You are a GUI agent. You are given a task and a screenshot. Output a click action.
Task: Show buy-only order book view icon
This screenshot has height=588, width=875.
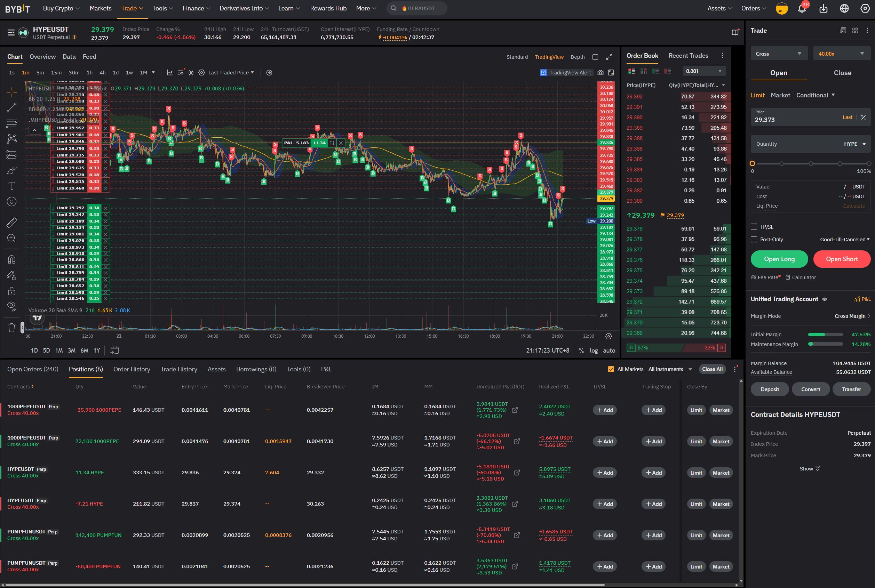coord(655,71)
